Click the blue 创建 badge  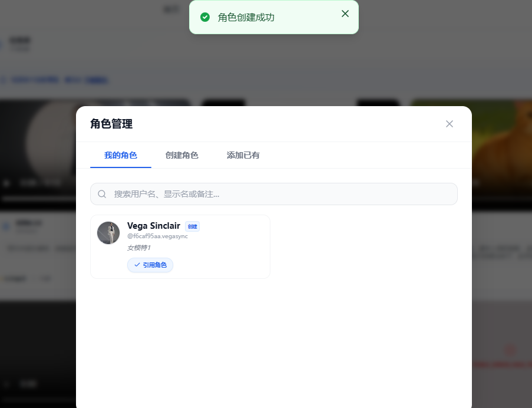tap(193, 226)
